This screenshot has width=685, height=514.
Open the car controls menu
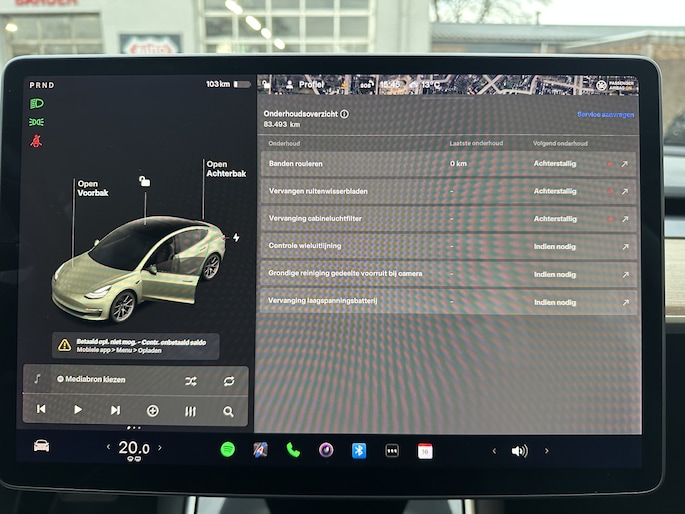pos(41,446)
